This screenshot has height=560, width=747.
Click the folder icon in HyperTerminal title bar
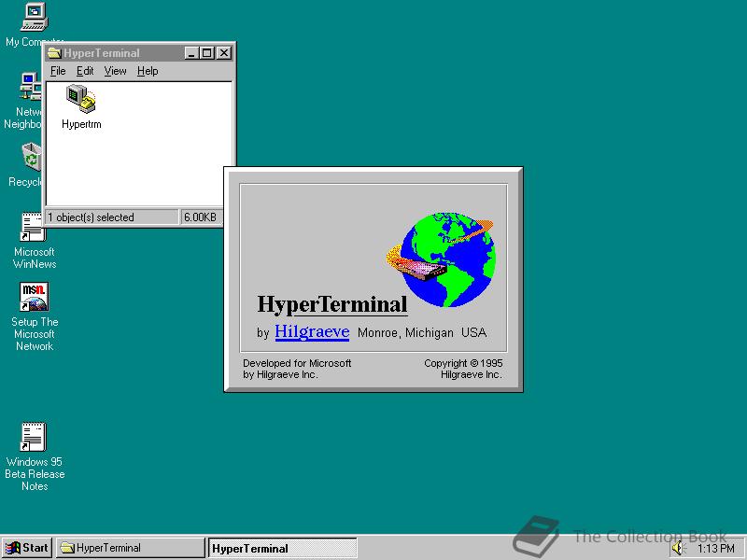point(54,53)
